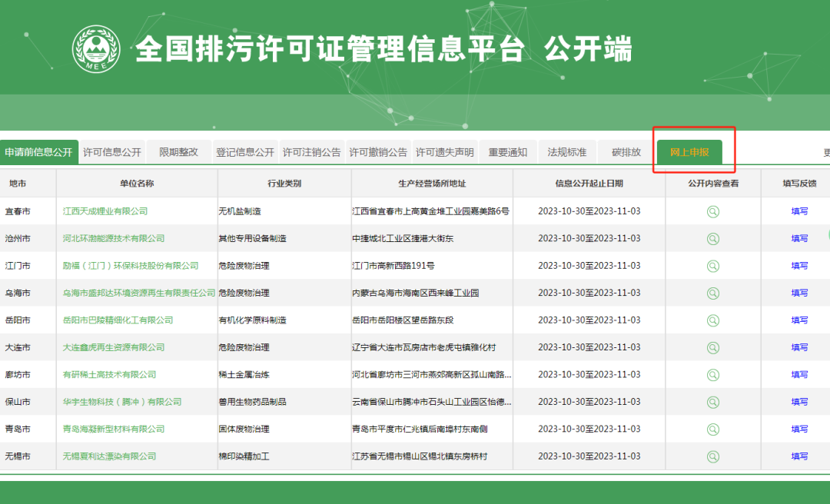Image resolution: width=830 pixels, height=504 pixels.
Task: Click 填写 link in 宜春市 row
Action: [799, 211]
